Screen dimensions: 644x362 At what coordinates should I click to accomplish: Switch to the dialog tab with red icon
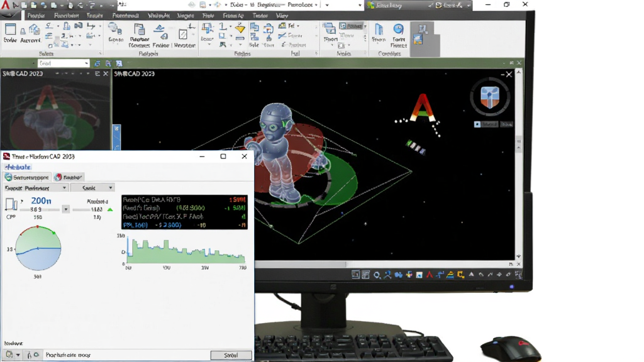[69, 177]
